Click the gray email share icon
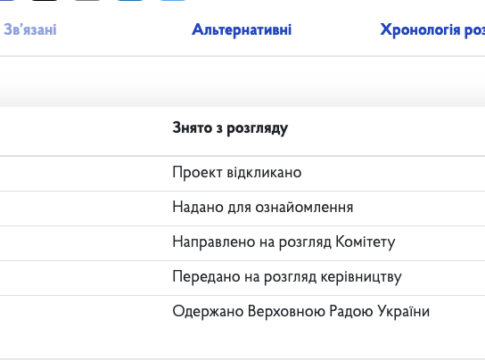 (87, 0)
